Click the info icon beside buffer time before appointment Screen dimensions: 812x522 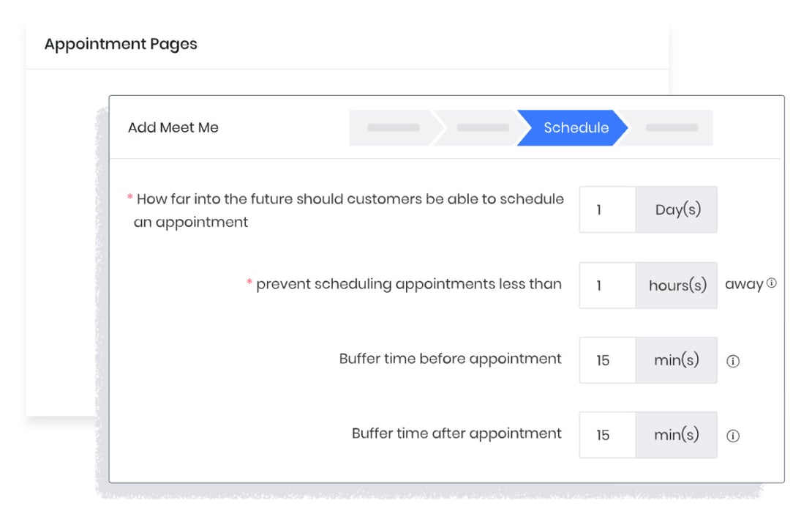point(733,360)
